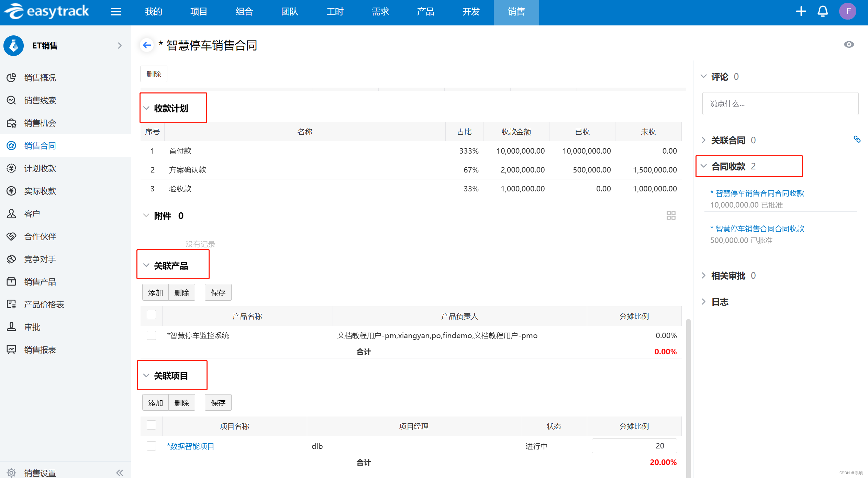The image size is (868, 478).
Task: Click the notification bell icon
Action: [x=823, y=12]
